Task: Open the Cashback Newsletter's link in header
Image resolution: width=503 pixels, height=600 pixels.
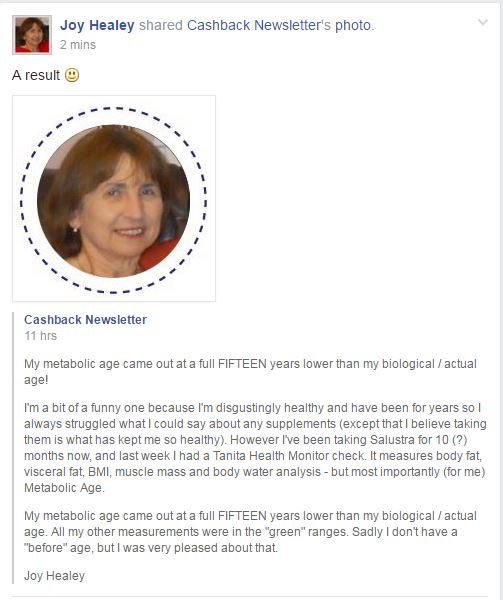Action: [x=259, y=25]
